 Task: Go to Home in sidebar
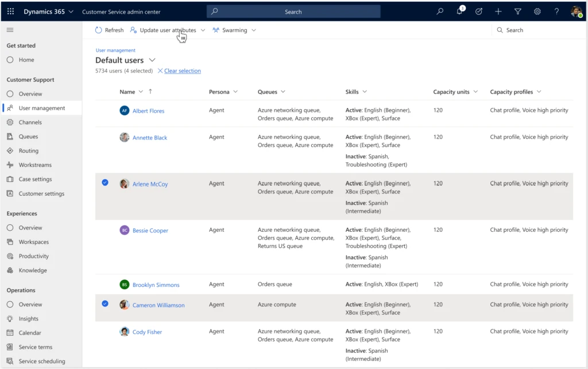click(26, 60)
